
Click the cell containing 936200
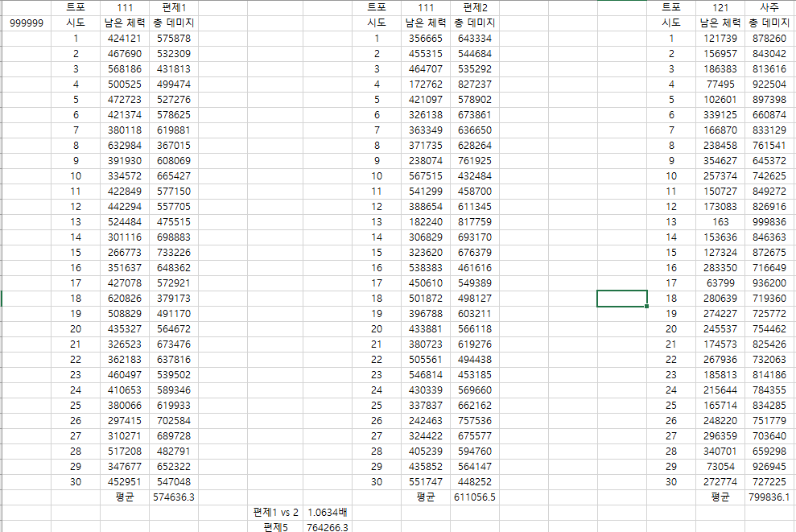point(769,282)
